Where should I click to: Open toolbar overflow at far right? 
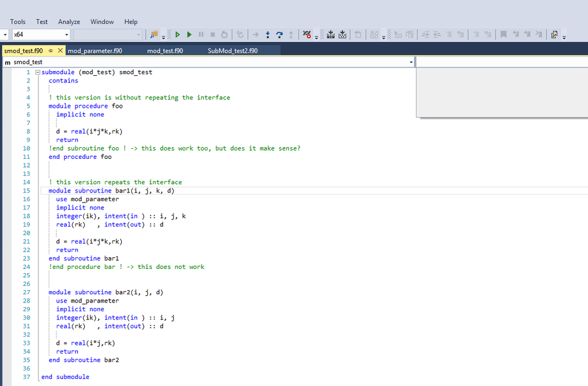[x=564, y=36]
